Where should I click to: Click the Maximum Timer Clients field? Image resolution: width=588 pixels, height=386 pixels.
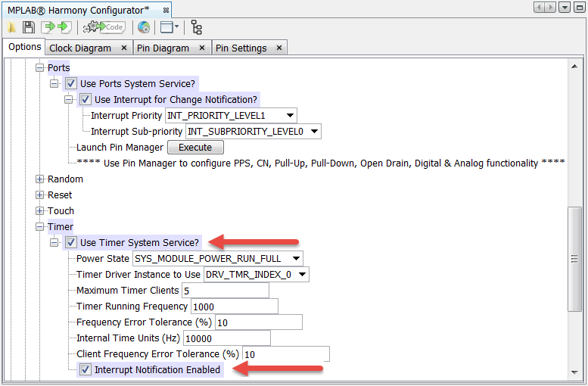point(225,291)
